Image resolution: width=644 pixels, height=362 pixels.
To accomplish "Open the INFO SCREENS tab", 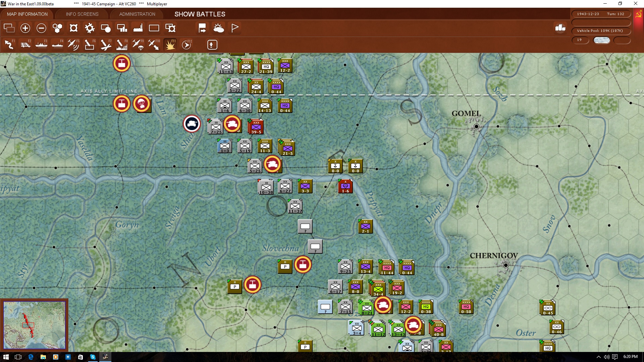I will (82, 14).
